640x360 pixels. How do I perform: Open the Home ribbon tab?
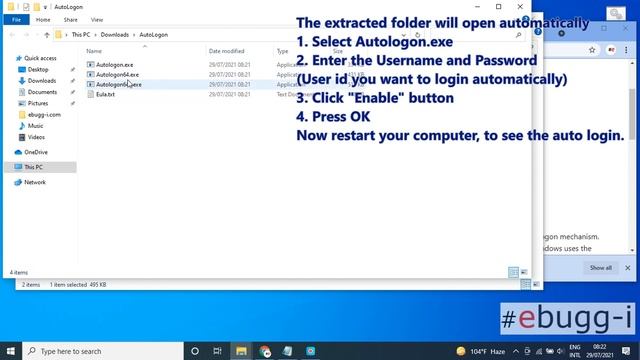tap(43, 20)
